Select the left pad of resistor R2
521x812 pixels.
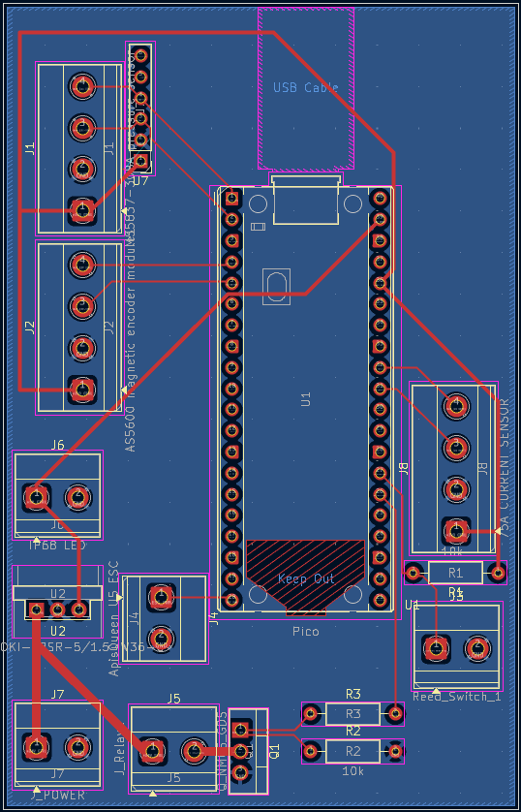(x=311, y=751)
